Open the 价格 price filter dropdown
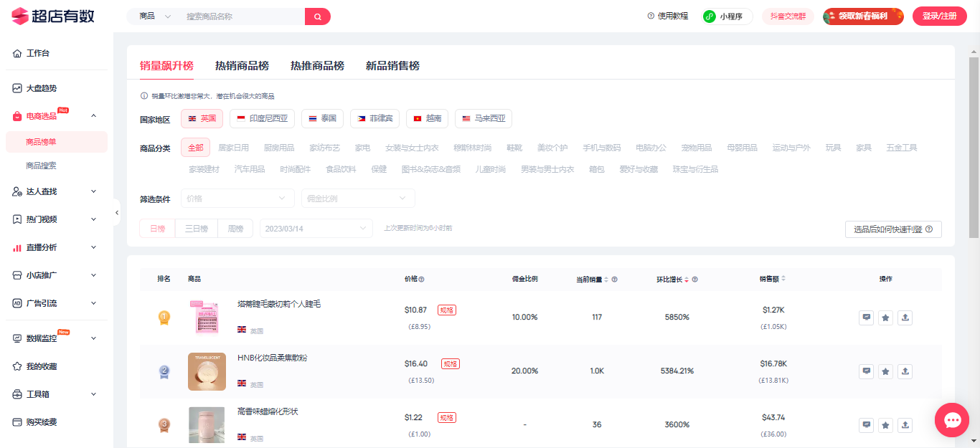This screenshot has height=448, width=980. [x=237, y=198]
